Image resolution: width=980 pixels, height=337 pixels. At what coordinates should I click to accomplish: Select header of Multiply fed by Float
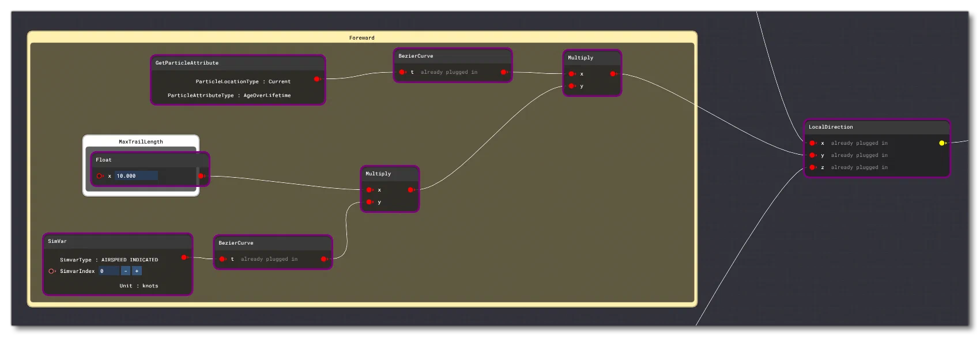pyautogui.click(x=390, y=174)
